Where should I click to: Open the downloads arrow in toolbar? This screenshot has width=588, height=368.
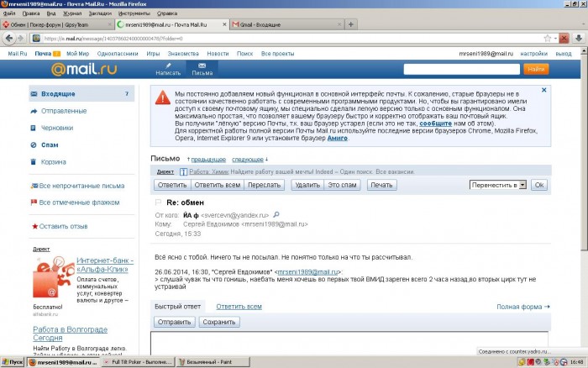coord(579,39)
